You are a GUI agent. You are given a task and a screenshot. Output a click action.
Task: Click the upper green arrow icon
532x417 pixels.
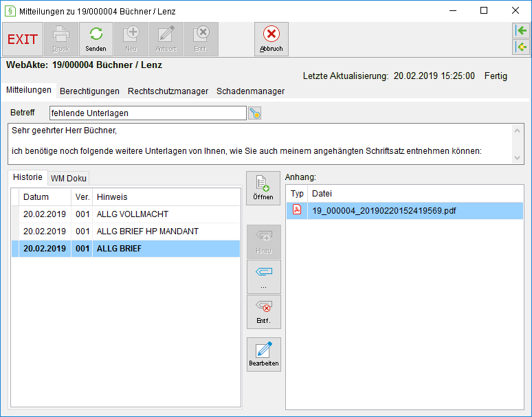point(521,31)
